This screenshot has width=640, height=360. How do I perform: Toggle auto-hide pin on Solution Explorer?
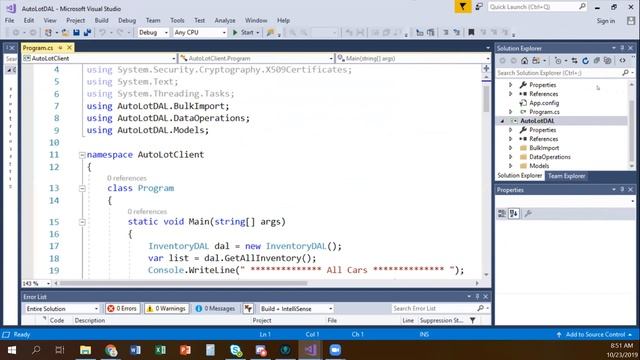[622, 48]
